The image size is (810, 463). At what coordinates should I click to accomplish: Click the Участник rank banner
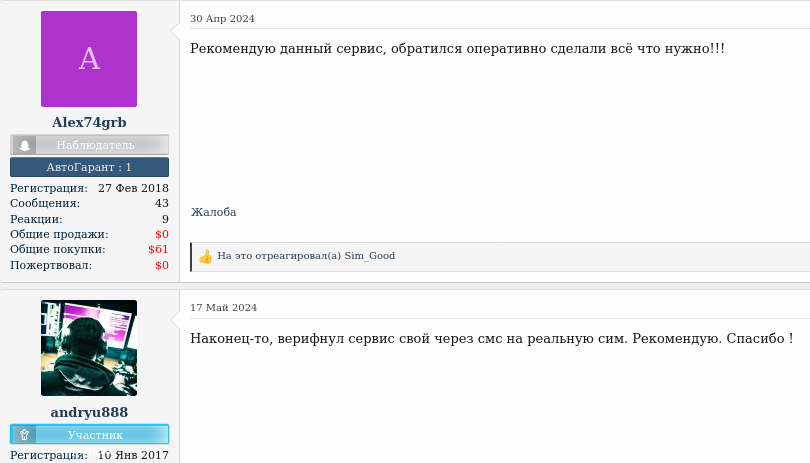click(89, 435)
